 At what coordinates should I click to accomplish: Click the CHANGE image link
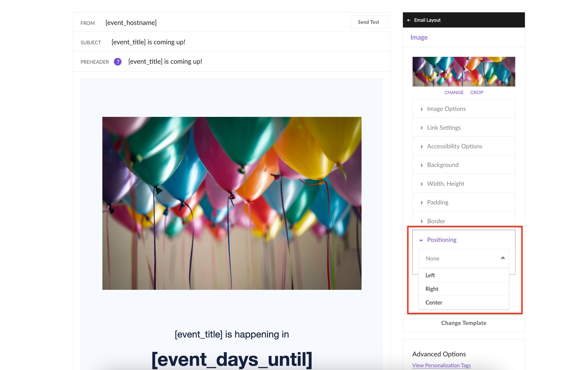pyautogui.click(x=454, y=92)
